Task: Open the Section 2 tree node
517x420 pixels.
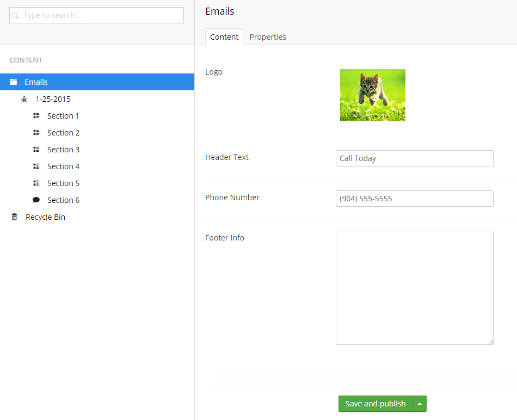Action: point(63,133)
